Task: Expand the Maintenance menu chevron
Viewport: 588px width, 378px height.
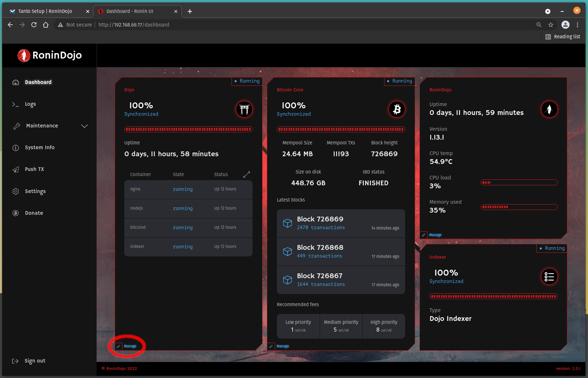Action: click(84, 126)
